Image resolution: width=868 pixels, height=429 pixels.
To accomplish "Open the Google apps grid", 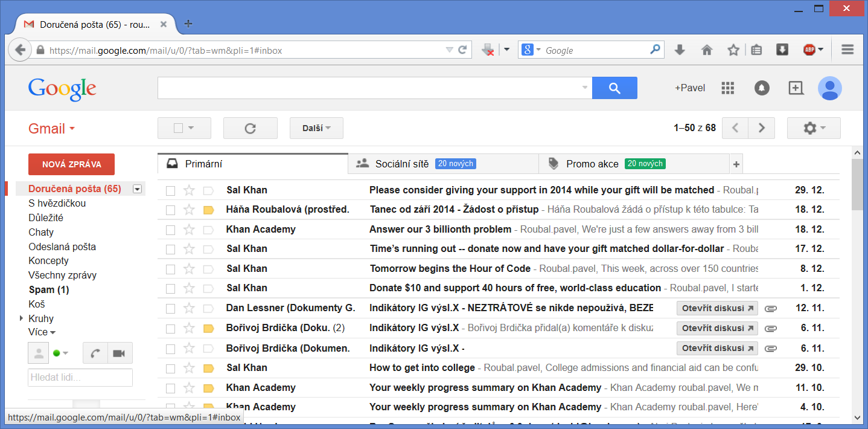I will point(728,88).
